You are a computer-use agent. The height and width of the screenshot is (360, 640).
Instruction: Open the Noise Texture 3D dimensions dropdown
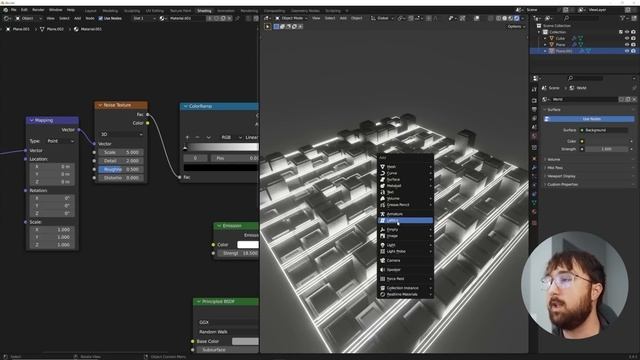click(x=121, y=134)
